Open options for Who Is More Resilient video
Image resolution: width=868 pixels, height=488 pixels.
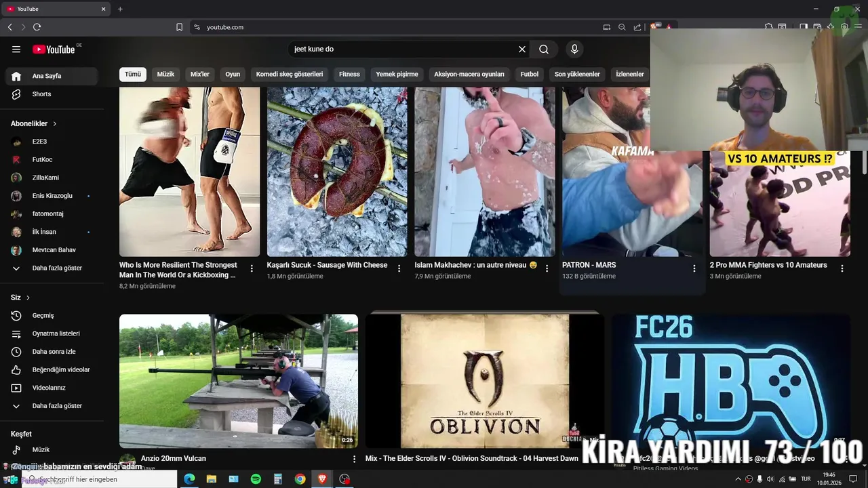252,268
